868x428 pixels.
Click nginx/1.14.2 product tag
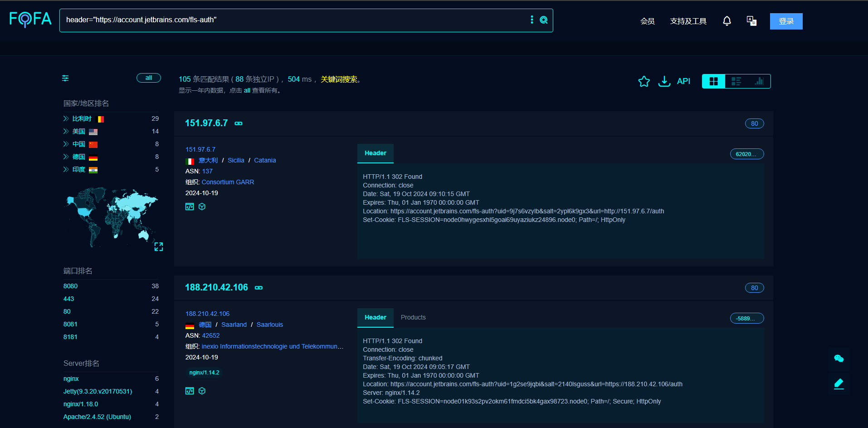[x=204, y=373]
